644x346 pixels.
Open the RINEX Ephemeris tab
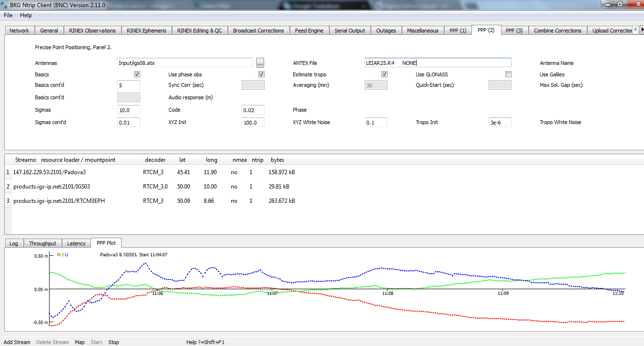pos(146,31)
